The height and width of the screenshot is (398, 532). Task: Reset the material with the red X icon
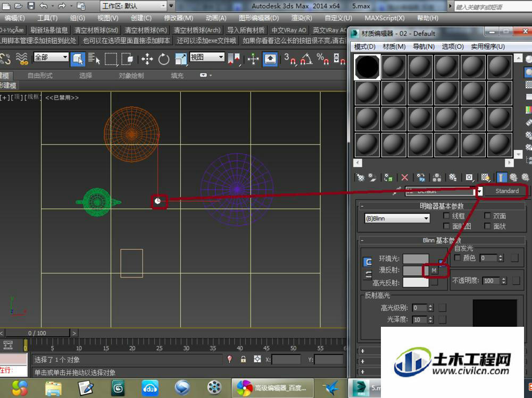[404, 177]
